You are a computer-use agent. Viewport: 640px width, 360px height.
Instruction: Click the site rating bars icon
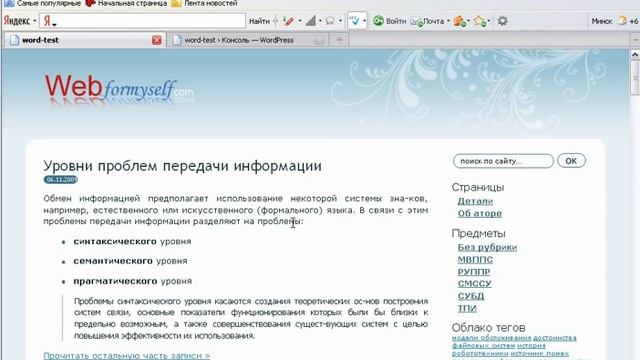click(x=311, y=21)
